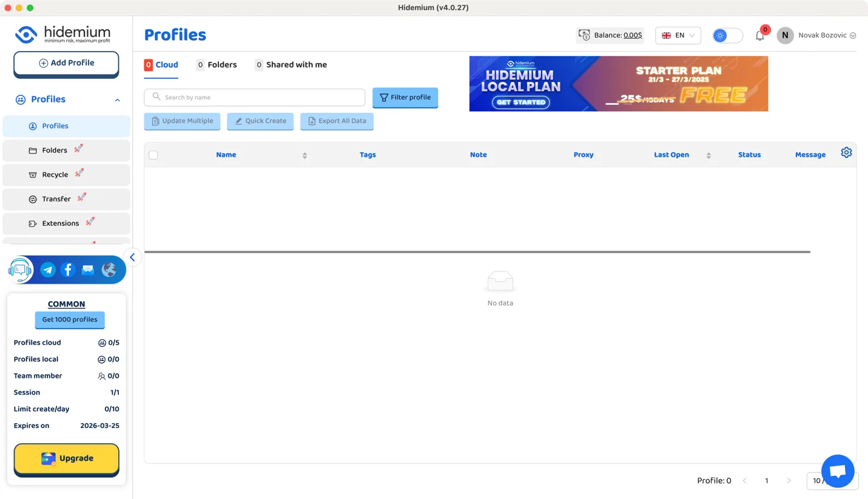Open the website globe icon

click(109, 270)
